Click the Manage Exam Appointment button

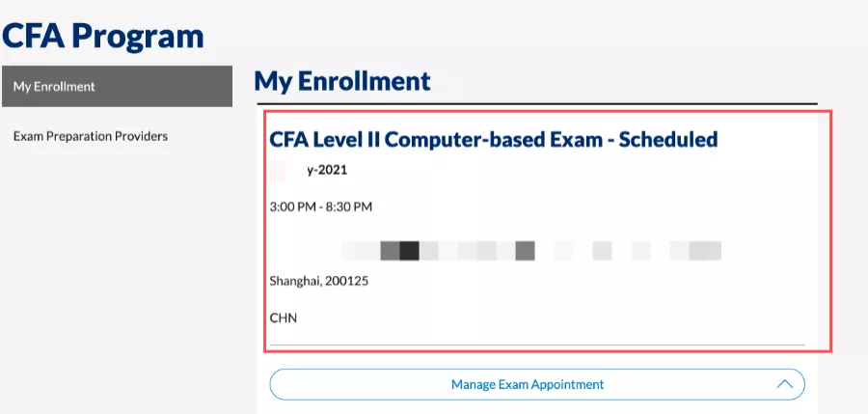click(x=527, y=384)
